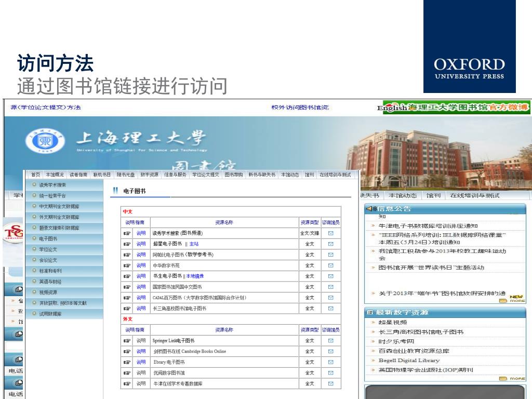Image resolution: width=532 pixels, height=399 pixels.
Task: Click the mail icon for 阿帕比电子图书 row
Action: tap(331, 255)
